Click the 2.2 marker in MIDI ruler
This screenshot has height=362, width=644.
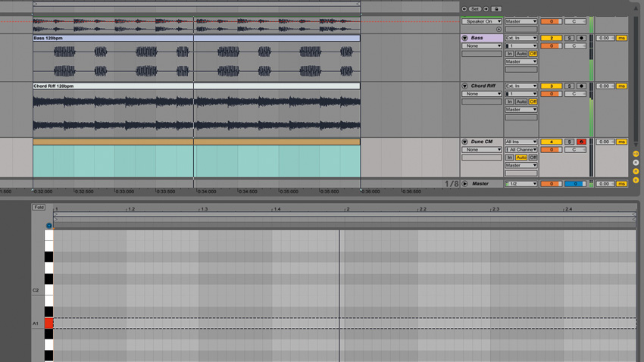click(422, 209)
